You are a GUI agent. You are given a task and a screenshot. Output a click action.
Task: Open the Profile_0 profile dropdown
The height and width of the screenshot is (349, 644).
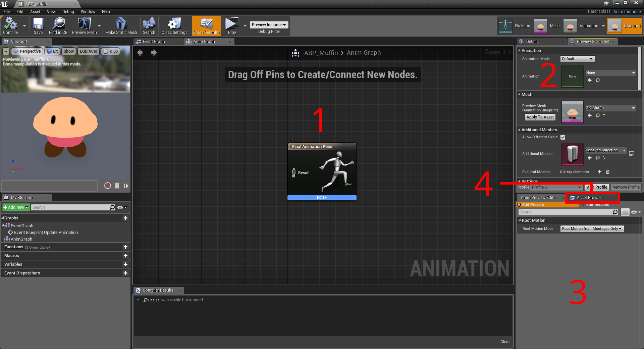(x=557, y=187)
